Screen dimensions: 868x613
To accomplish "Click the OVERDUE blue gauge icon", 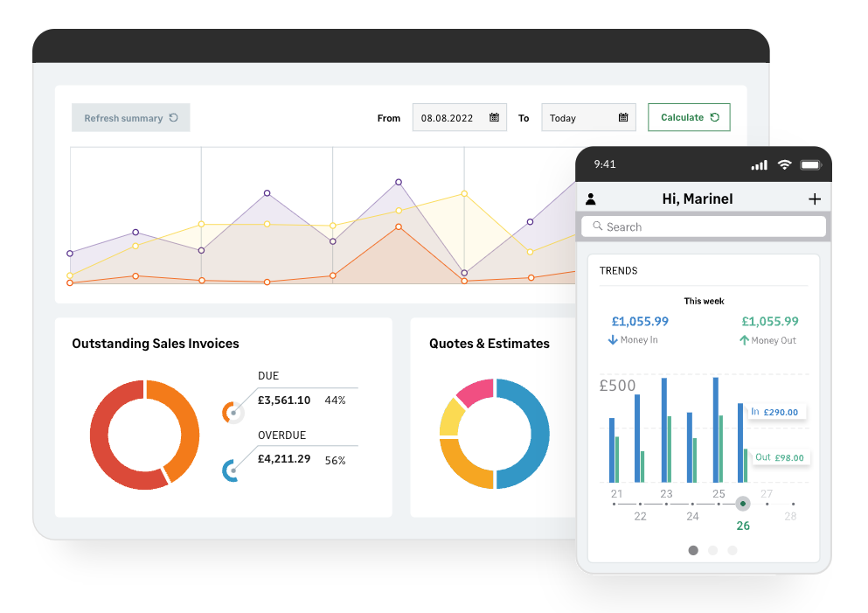I will (x=231, y=470).
